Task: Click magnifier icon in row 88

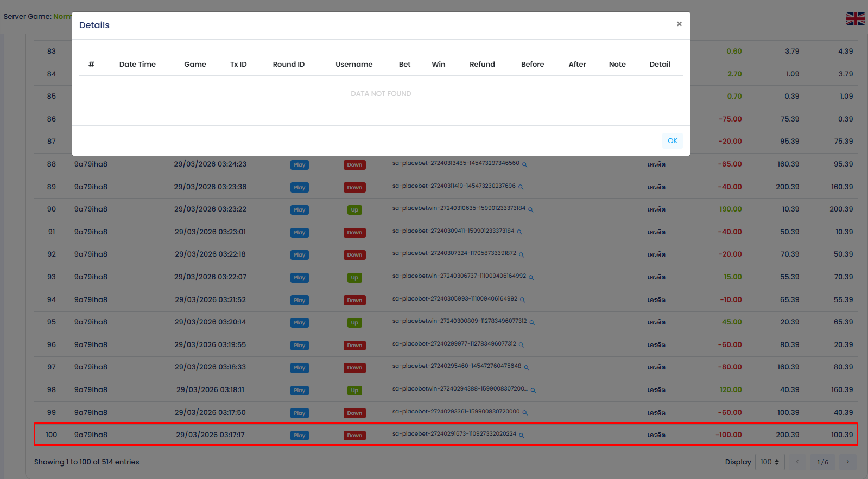Action: click(x=524, y=164)
